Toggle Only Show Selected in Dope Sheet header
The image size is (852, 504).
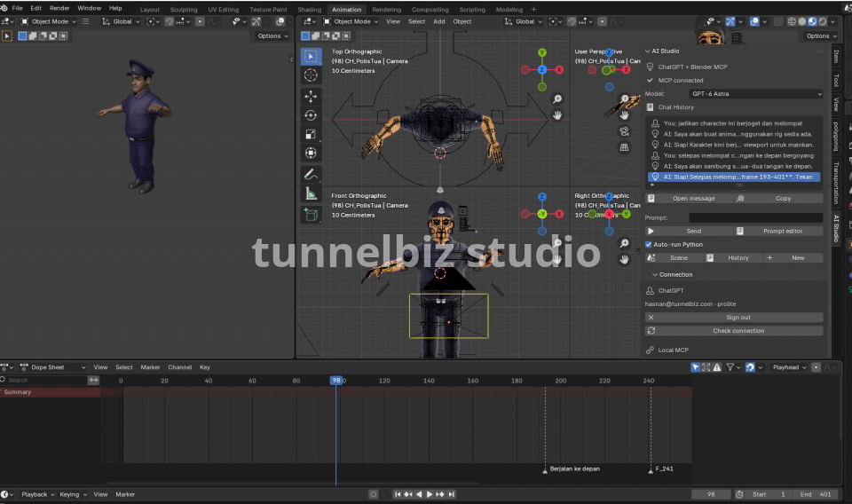coord(696,367)
